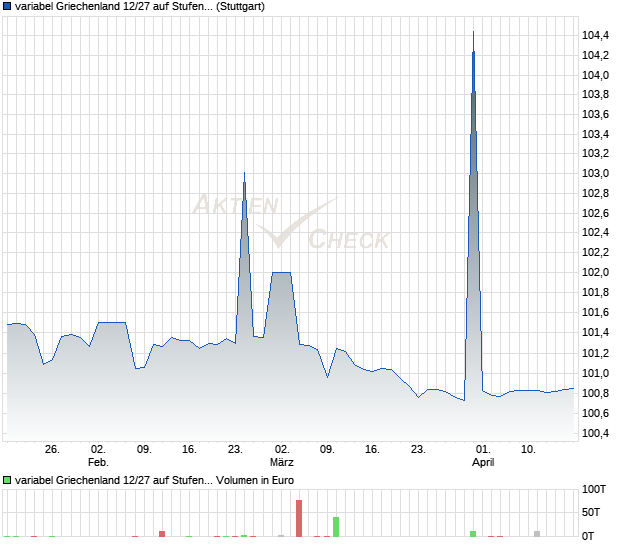This screenshot has width=620, height=546.
Task: Click the 102,0 price axis label
Action: pos(595,272)
